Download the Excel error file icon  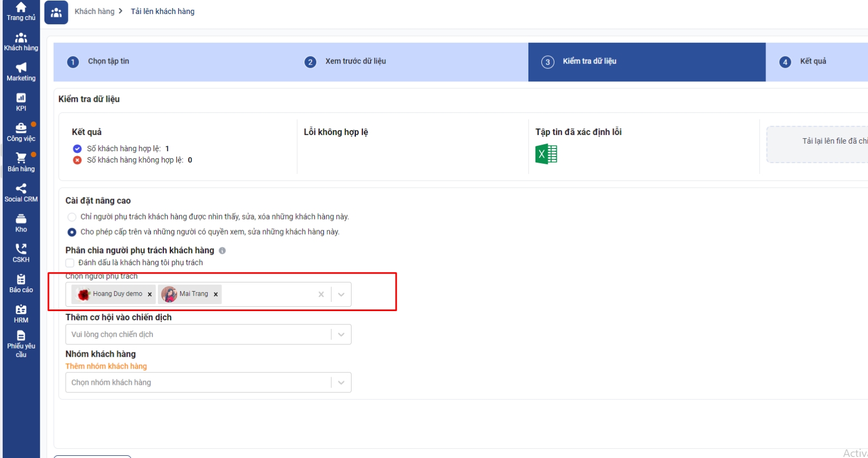tap(546, 154)
